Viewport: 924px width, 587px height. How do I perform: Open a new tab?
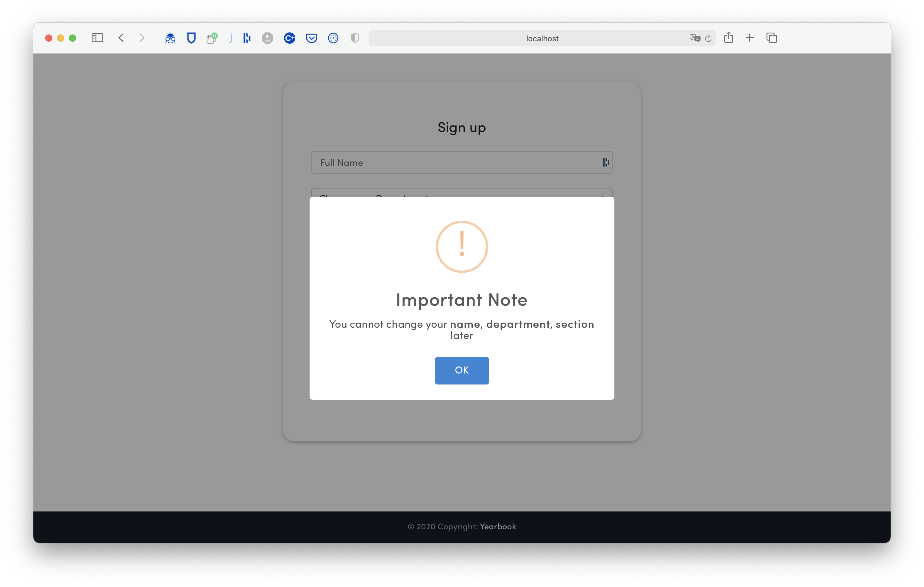coord(749,37)
